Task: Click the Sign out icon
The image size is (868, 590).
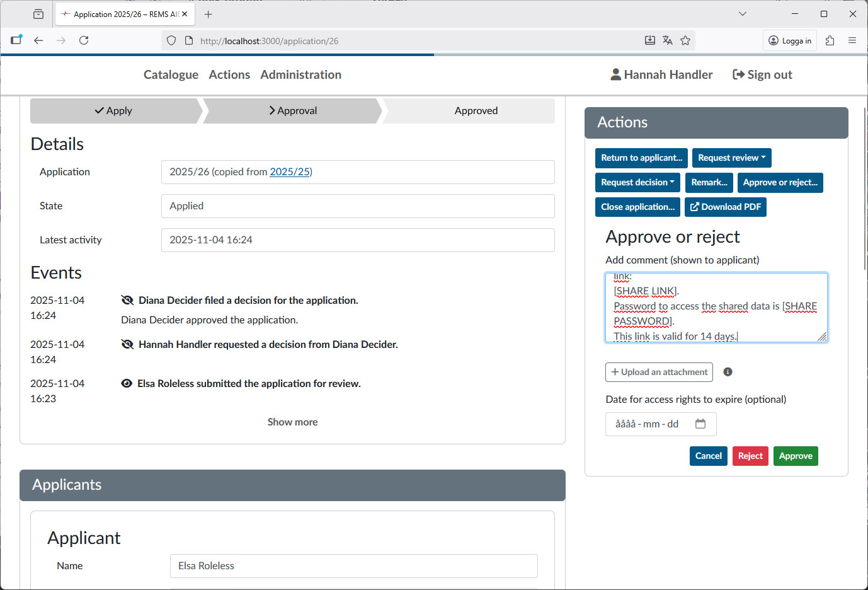Action: click(737, 74)
